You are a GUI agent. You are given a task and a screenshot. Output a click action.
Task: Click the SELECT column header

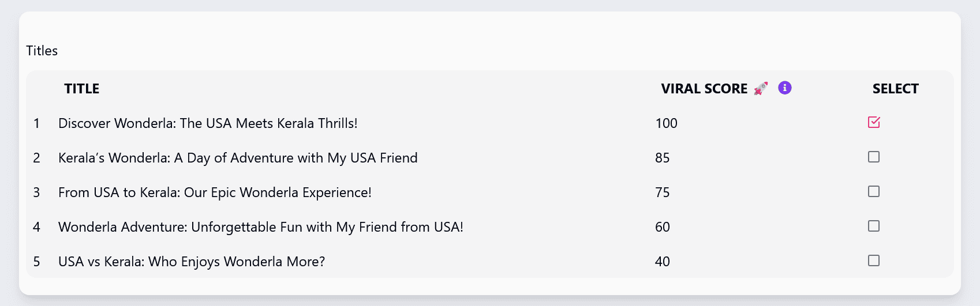[x=895, y=89]
